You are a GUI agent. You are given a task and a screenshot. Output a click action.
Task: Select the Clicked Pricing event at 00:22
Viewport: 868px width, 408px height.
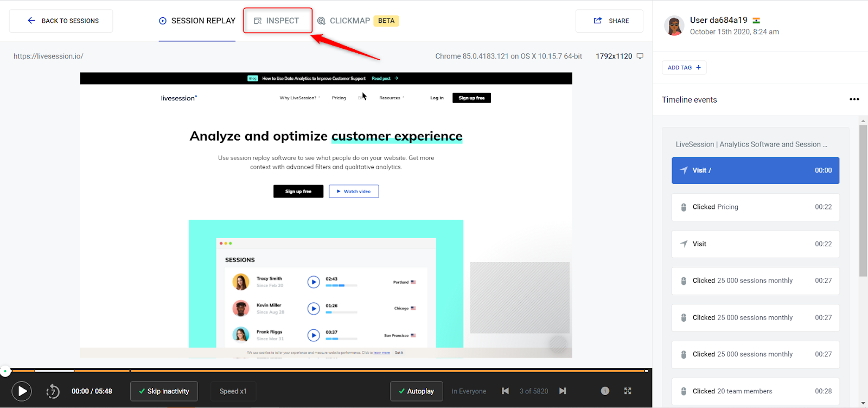tap(755, 207)
